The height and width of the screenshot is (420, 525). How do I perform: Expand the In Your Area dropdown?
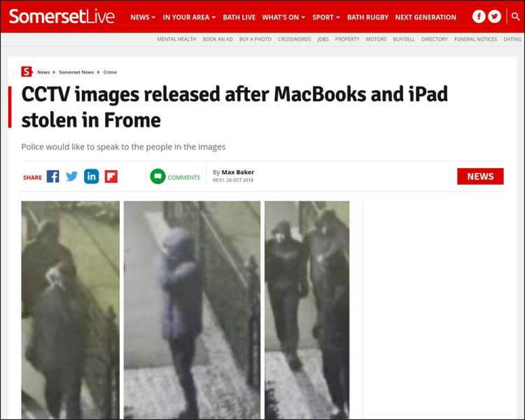point(189,17)
